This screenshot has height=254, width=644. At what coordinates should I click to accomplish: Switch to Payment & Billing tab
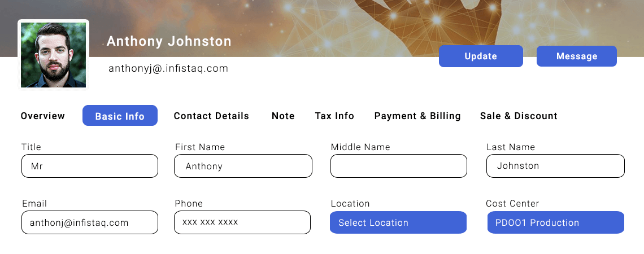[417, 116]
